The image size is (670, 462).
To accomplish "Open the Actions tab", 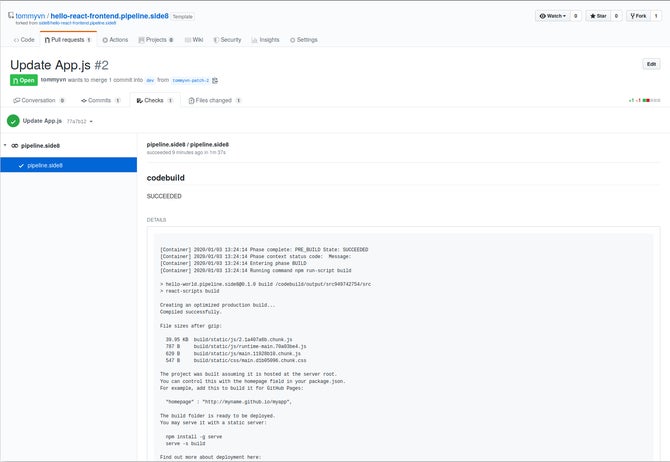I will 115,40.
